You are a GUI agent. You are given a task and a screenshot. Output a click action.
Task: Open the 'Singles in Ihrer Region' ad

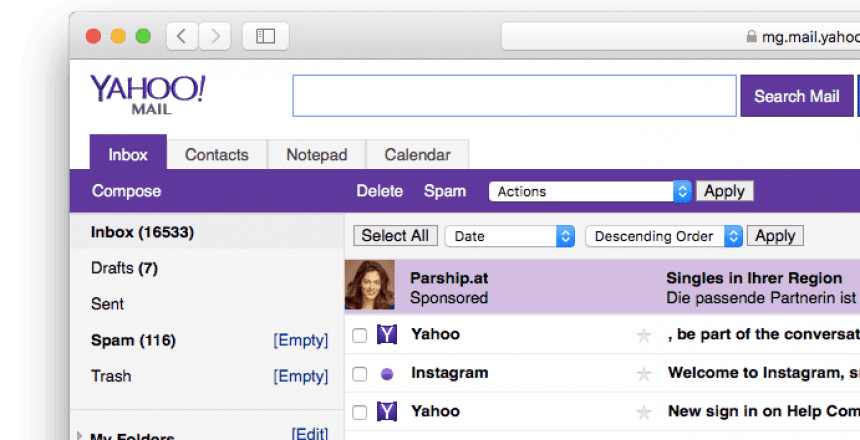[754, 278]
